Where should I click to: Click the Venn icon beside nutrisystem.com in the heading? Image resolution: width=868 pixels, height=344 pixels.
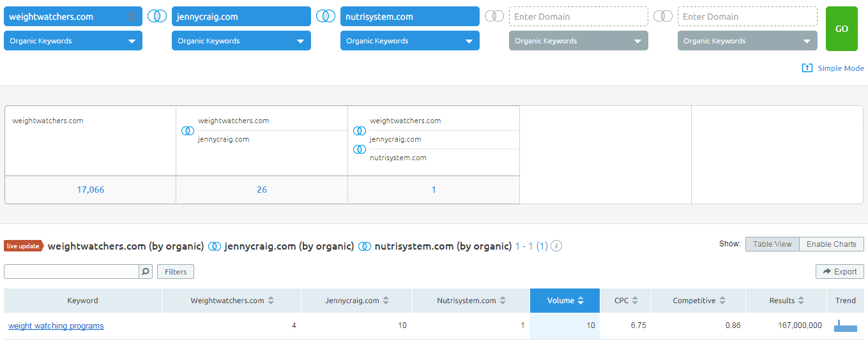[x=365, y=246]
